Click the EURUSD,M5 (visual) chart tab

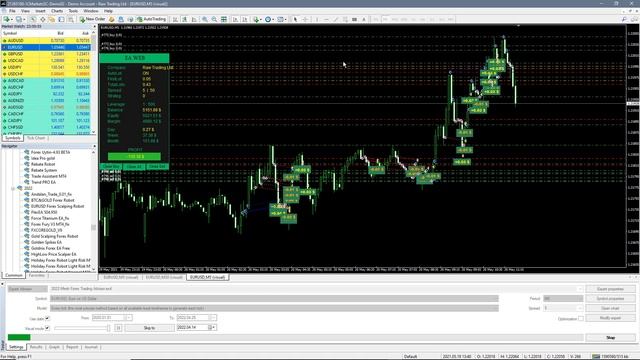[x=208, y=277]
